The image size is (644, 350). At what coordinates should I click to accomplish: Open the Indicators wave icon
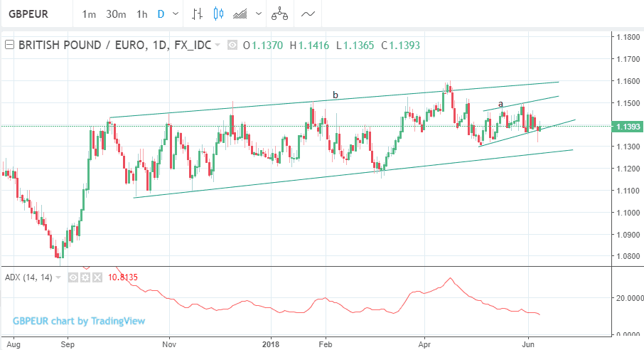308,14
